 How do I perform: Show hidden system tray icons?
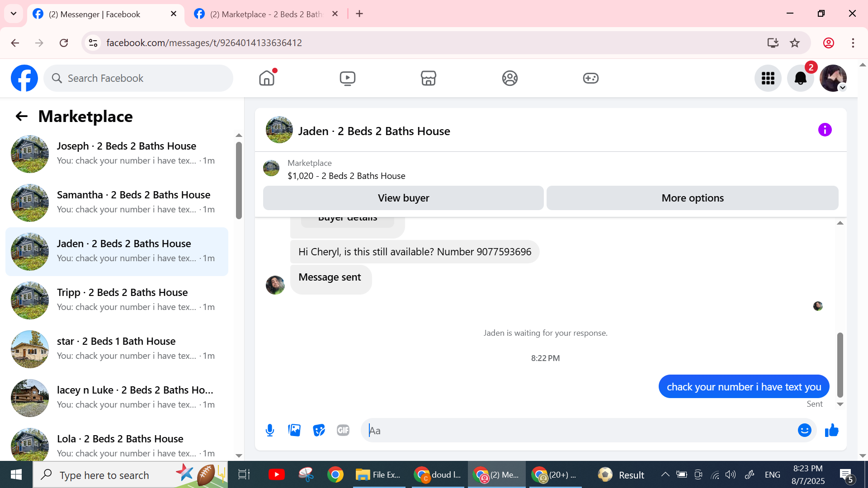tap(665, 474)
